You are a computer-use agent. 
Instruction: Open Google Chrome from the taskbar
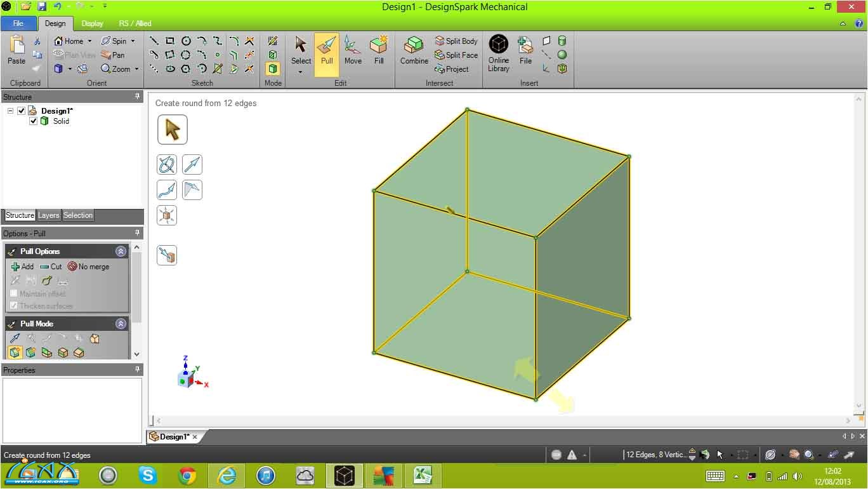(187, 475)
